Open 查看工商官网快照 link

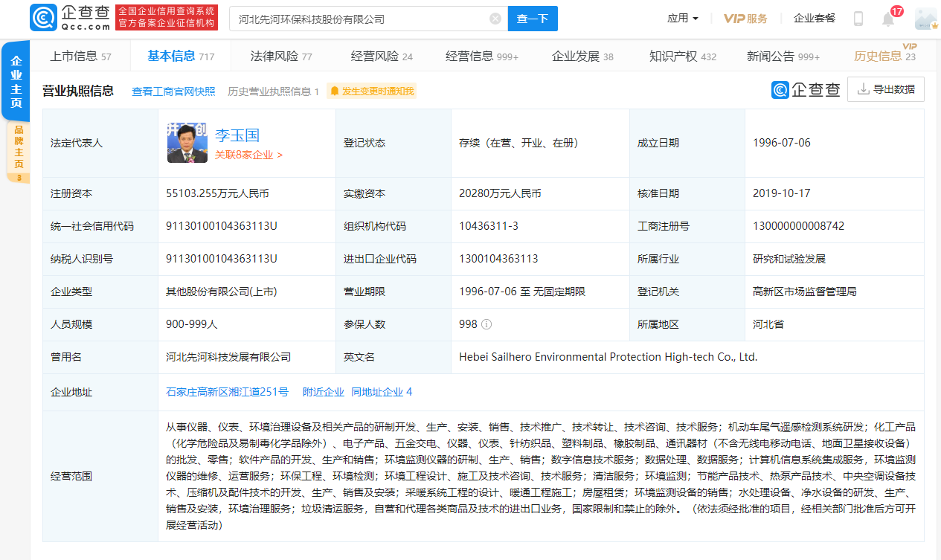tap(173, 91)
